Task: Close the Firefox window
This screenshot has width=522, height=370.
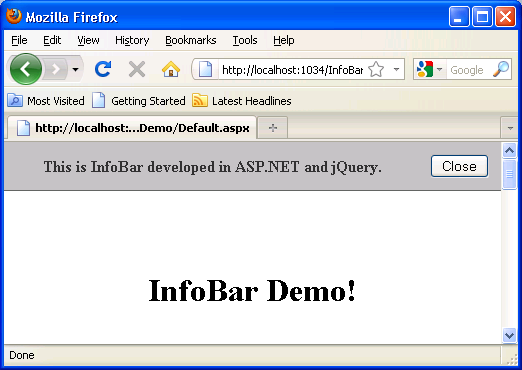Action: coord(505,17)
